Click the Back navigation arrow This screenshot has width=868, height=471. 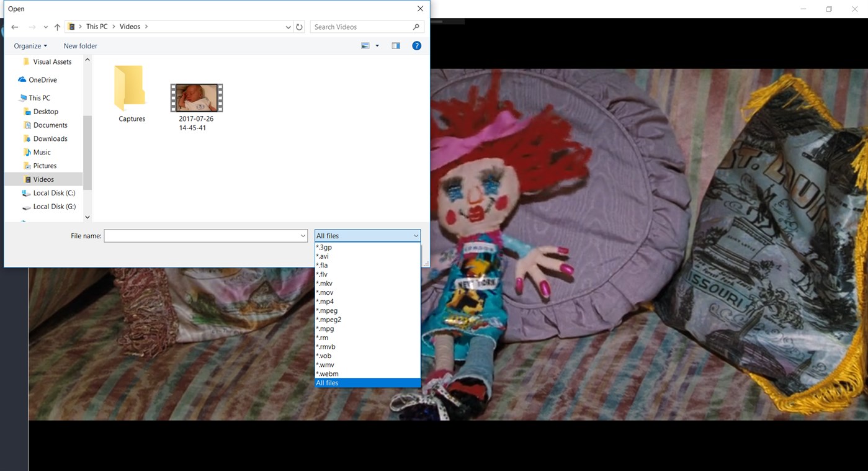pyautogui.click(x=14, y=26)
